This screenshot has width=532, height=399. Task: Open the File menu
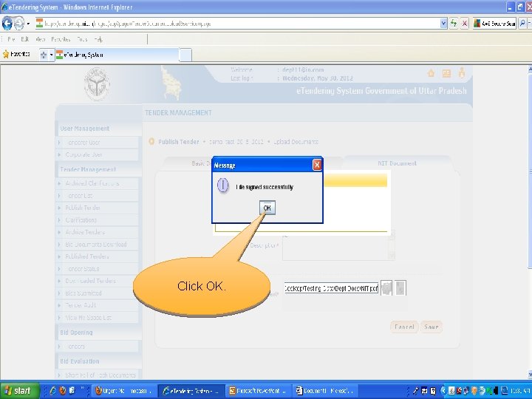point(11,39)
